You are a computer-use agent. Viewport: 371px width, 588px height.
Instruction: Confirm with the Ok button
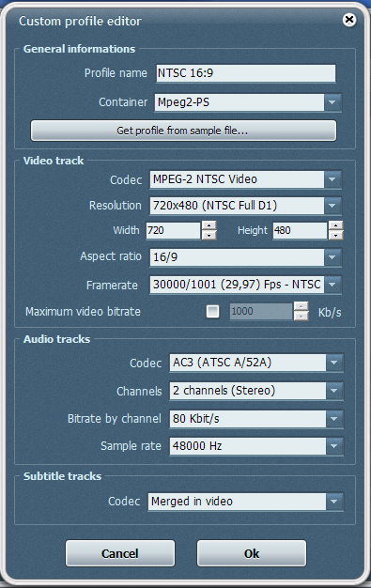252,553
